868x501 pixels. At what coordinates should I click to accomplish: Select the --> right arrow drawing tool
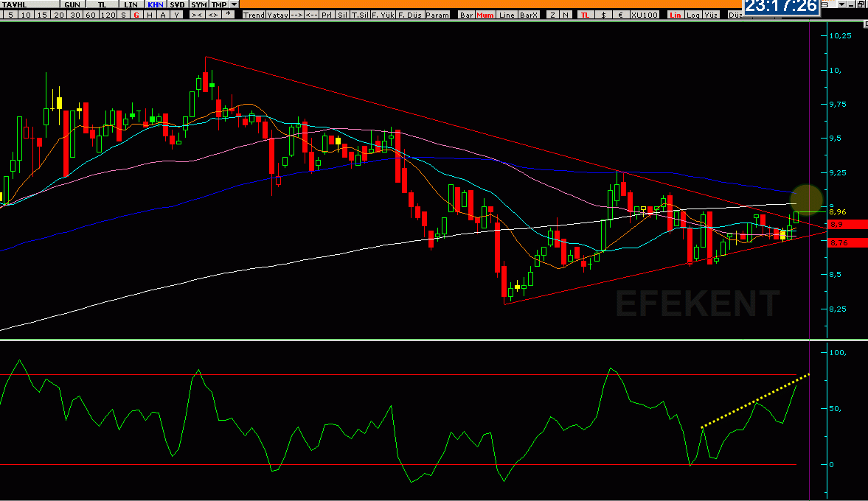[296, 15]
